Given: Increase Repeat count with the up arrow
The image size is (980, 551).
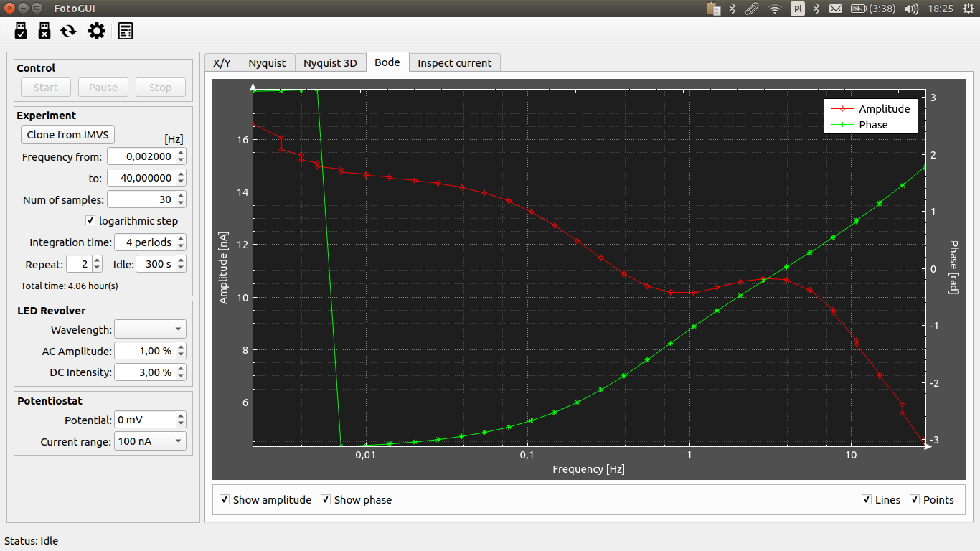Looking at the screenshot, I should (98, 260).
